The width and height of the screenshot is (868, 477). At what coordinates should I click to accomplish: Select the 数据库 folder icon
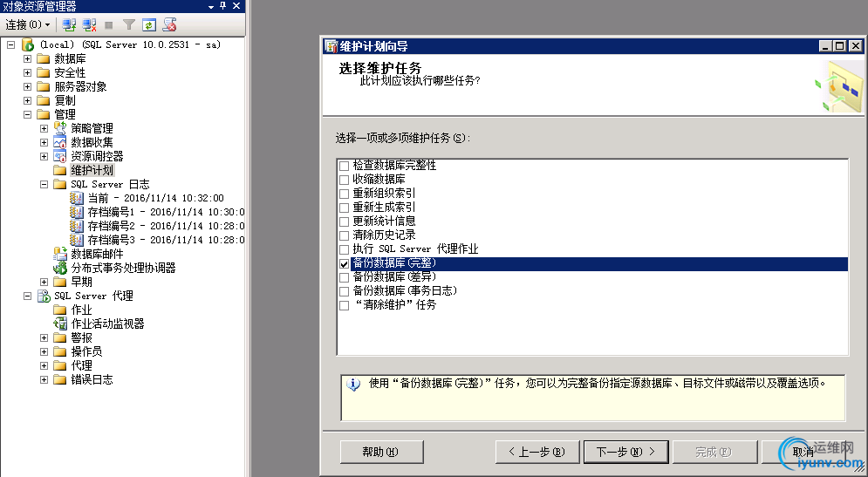(43, 58)
